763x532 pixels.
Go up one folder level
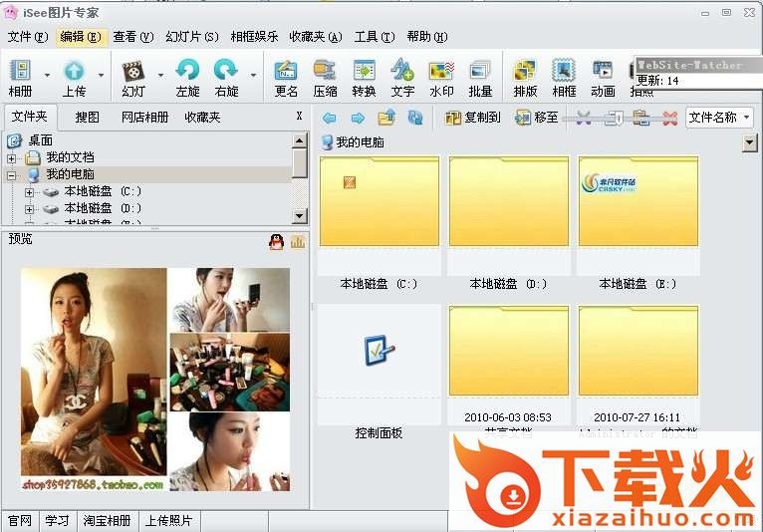coord(386,118)
